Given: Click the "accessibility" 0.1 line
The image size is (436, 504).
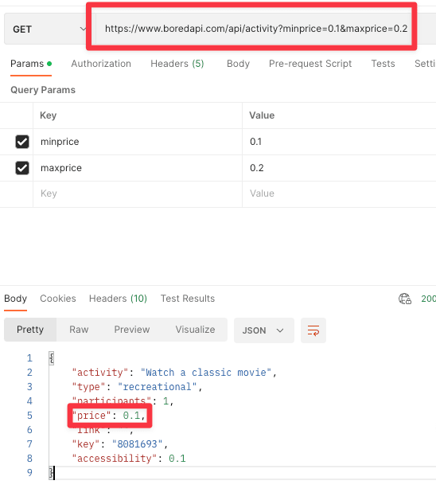Looking at the screenshot, I should [129, 459].
